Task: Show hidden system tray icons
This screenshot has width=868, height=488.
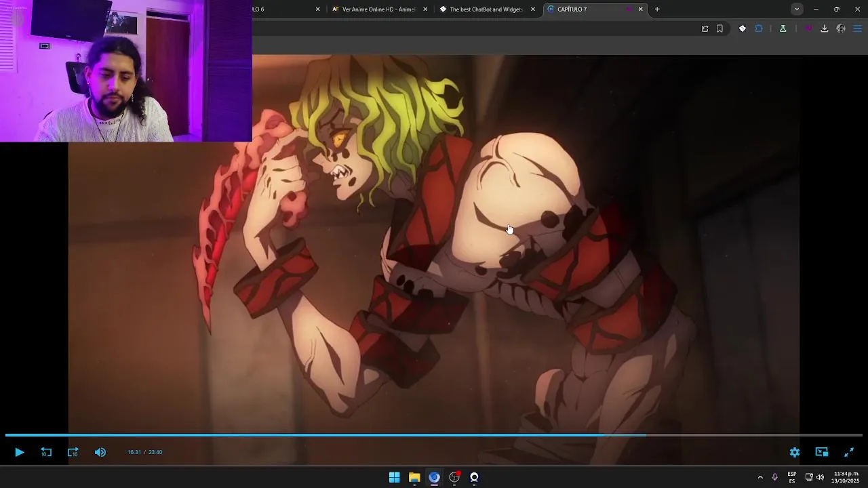Action: [760, 477]
